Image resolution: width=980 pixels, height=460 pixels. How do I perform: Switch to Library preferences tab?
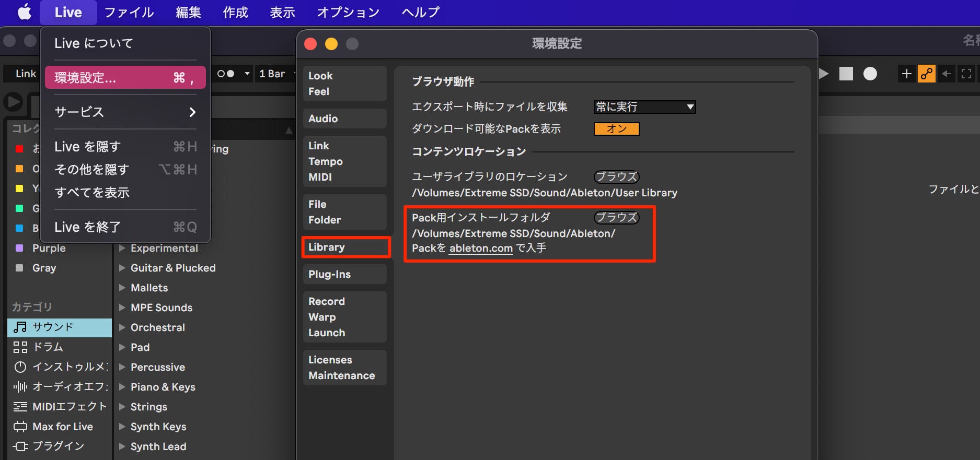tap(345, 247)
